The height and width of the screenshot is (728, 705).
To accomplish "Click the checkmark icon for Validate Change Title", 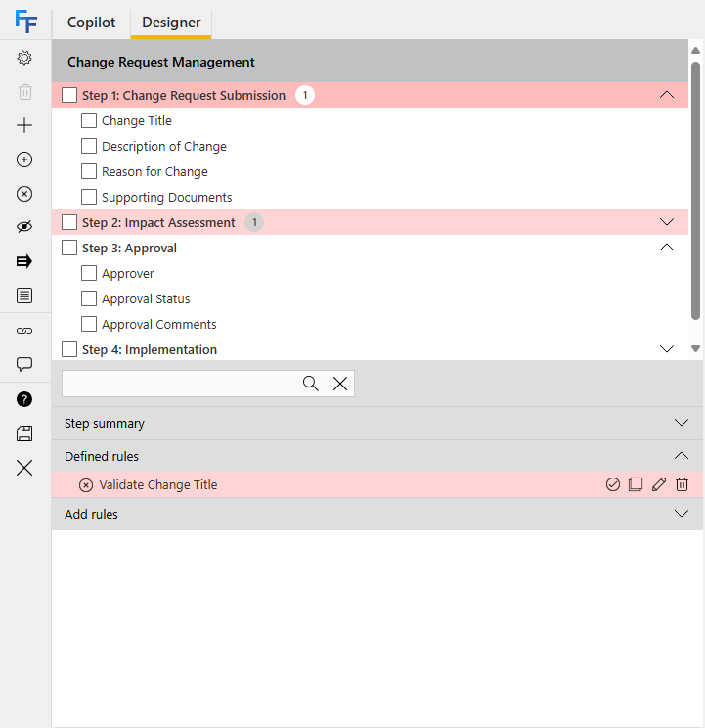I will [613, 484].
